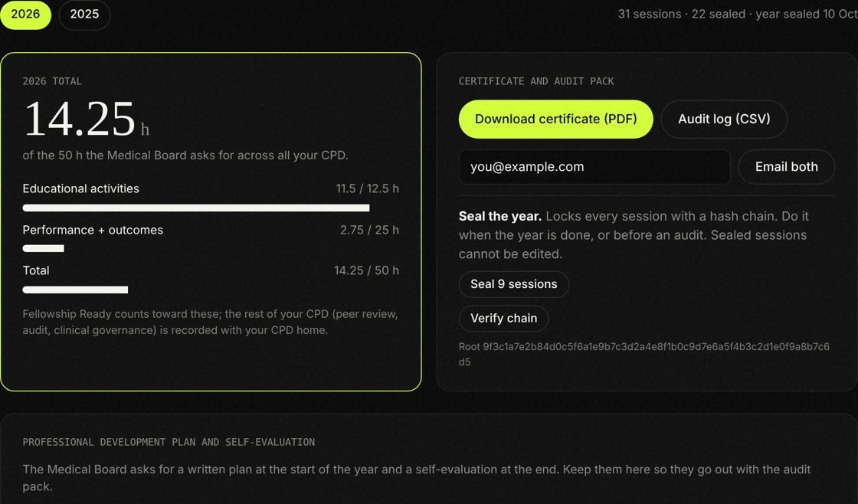858x504 pixels.
Task: Click the 'PROFESSIONAL DEVELOPMENT PLAN AND SELF-EVALUATION' heading
Action: [169, 442]
